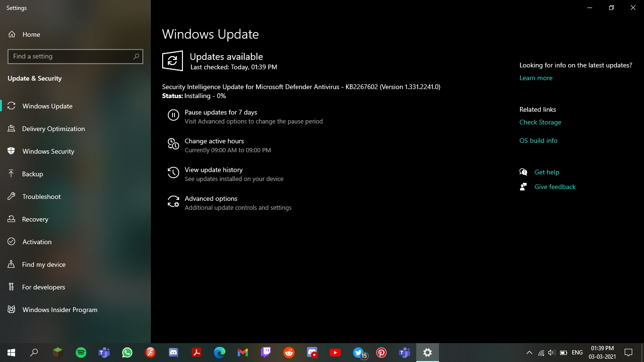The width and height of the screenshot is (644, 362).
Task: Click the Find a setting search box
Action: click(75, 56)
